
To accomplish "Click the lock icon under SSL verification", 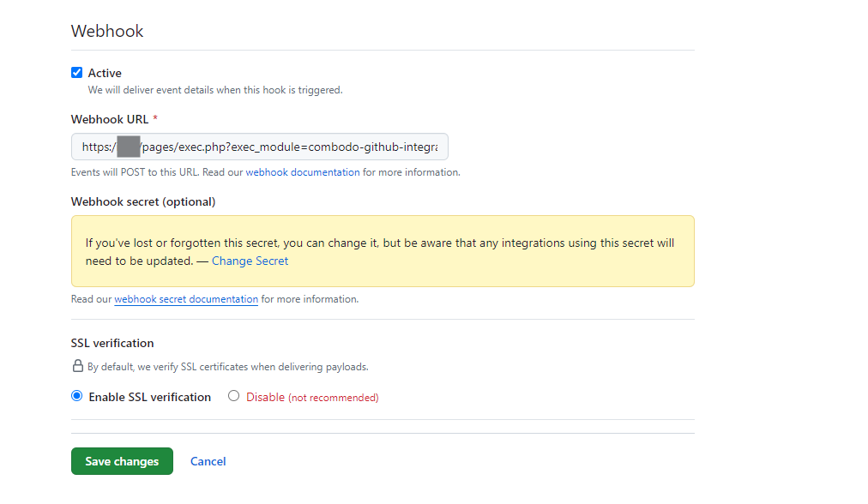I will pos(77,366).
